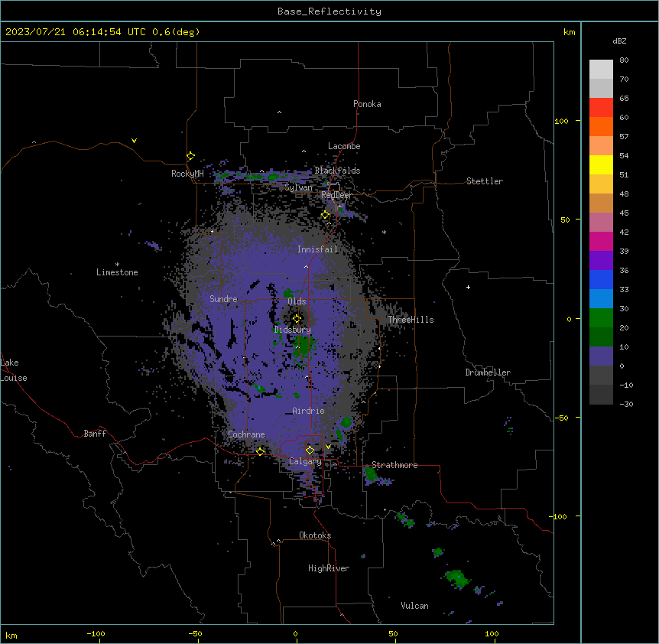Viewport: 659px width, 644px height.
Task: Click the RockyMH label on the map
Action: 187,174
